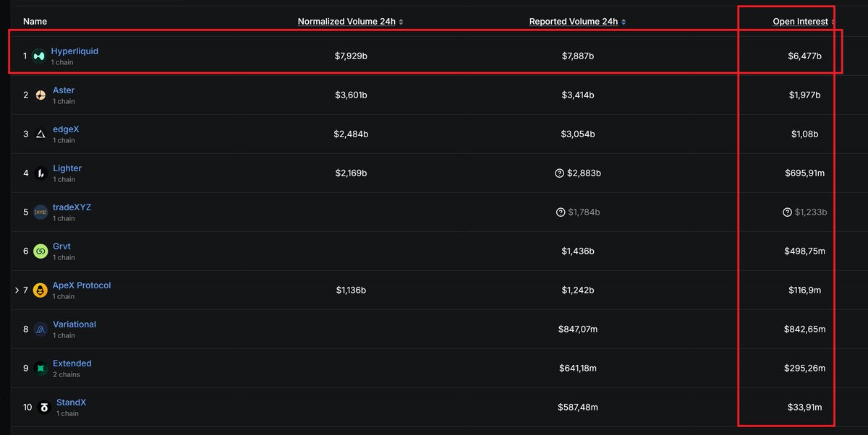Click the Lighter protocol logo icon
Viewport: 868px width, 435px height.
tap(41, 173)
